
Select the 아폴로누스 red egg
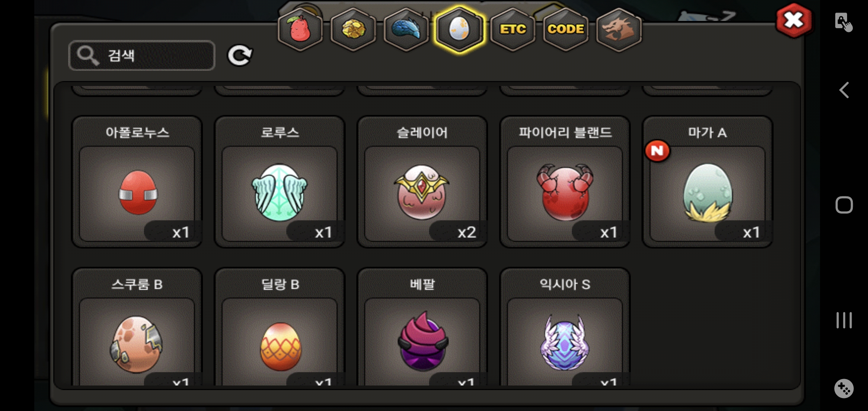[x=137, y=182]
